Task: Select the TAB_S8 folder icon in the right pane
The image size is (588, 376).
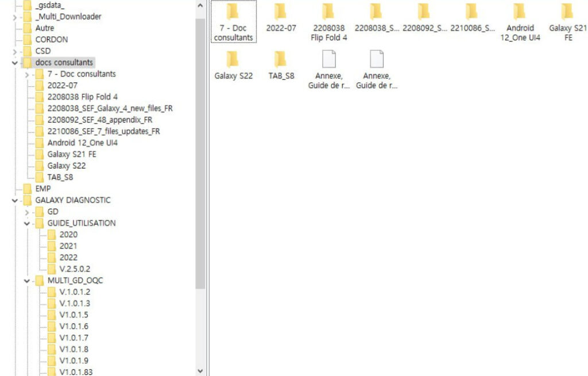Action: point(280,60)
